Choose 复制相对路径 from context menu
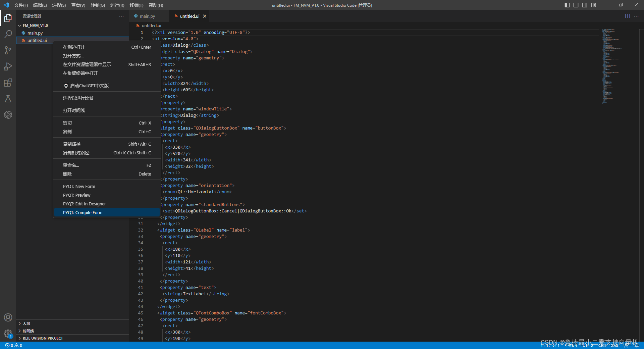644x349 pixels. (107, 153)
